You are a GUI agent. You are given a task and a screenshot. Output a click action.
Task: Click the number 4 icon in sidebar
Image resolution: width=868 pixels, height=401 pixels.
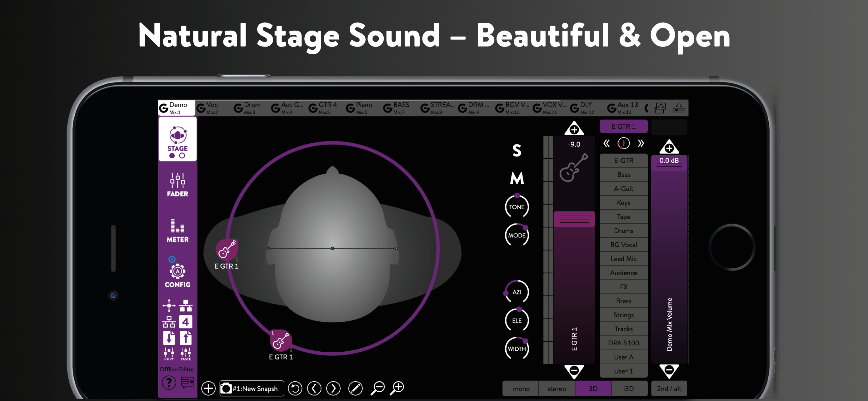[x=186, y=322]
